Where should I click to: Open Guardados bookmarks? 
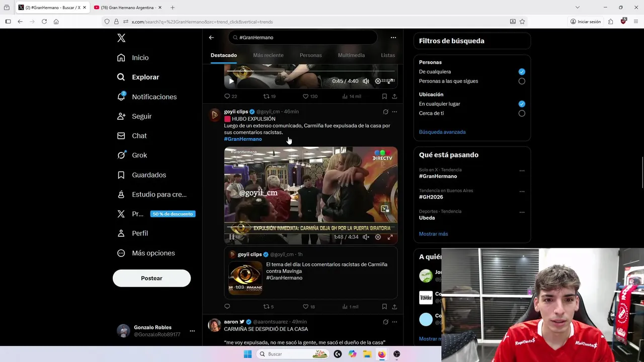click(142, 175)
